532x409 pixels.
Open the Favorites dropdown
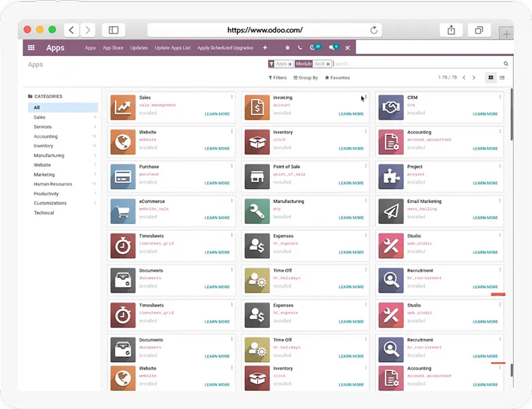[x=338, y=78]
